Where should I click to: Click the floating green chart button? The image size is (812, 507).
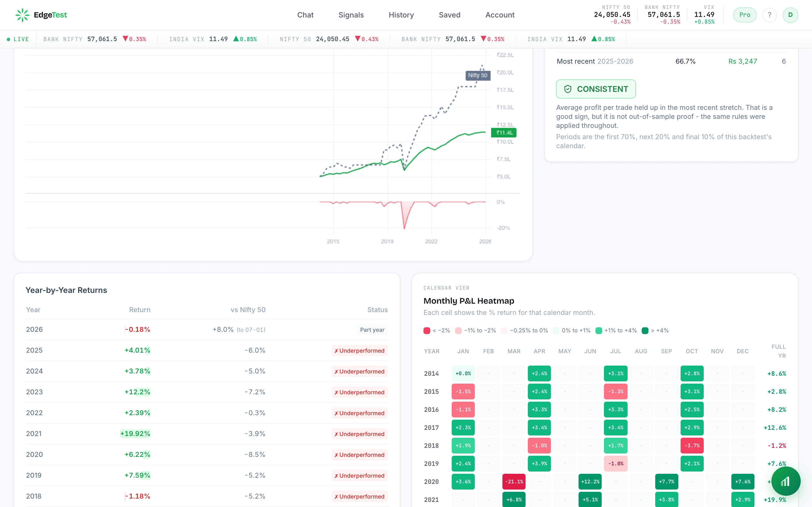point(785,481)
